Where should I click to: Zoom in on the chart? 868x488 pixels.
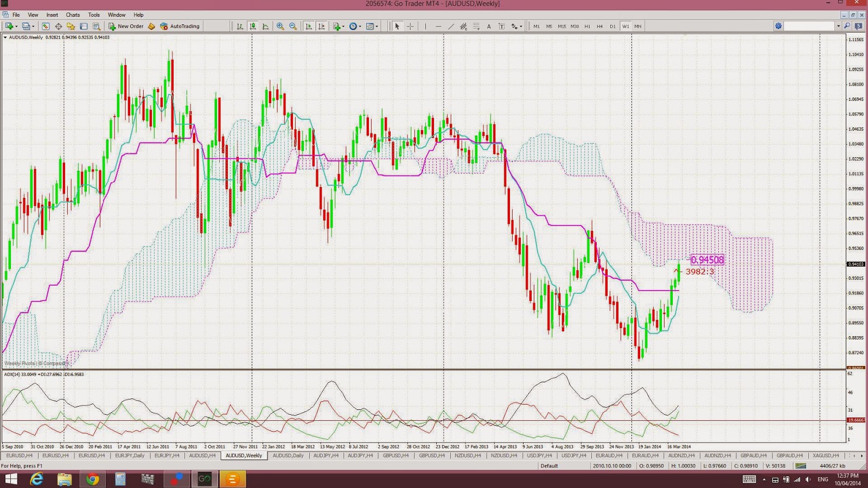pyautogui.click(x=280, y=26)
